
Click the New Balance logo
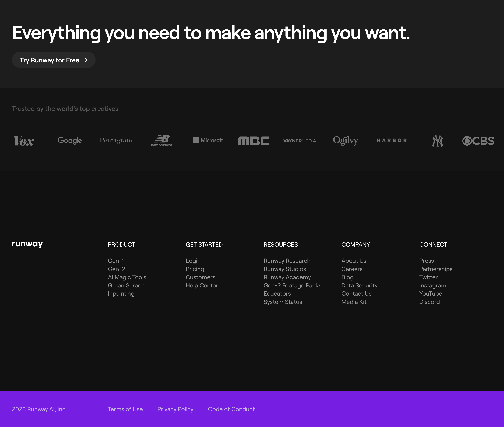(x=162, y=141)
